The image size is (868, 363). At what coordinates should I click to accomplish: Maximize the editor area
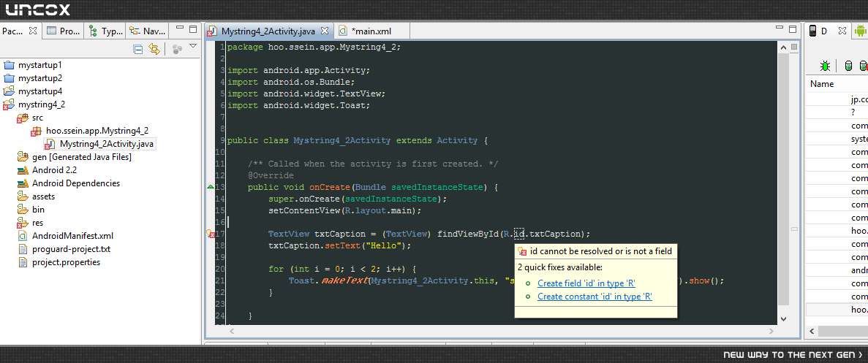(793, 29)
